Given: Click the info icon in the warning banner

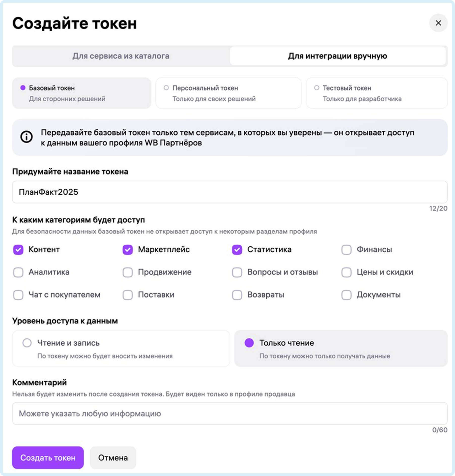Looking at the screenshot, I should click(x=27, y=137).
